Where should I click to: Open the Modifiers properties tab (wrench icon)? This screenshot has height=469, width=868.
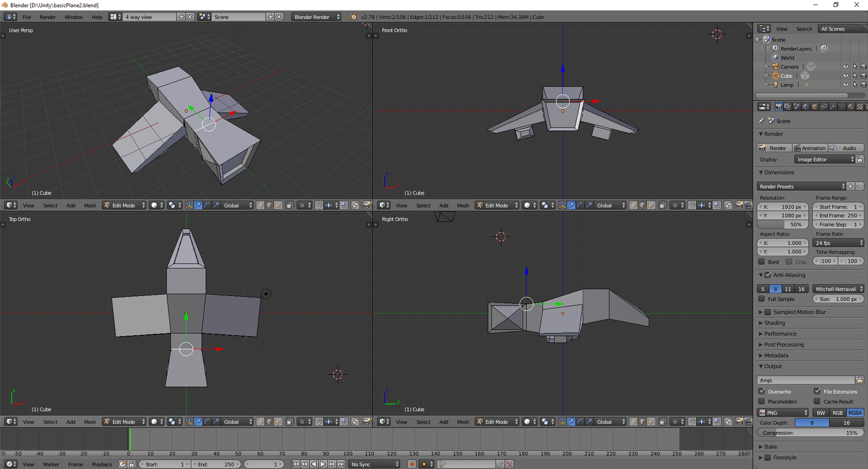(834, 107)
